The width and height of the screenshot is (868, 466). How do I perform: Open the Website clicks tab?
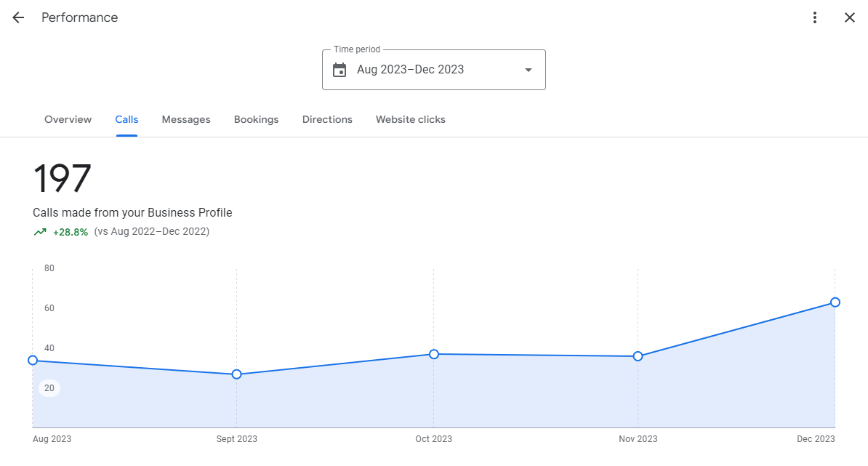point(410,119)
